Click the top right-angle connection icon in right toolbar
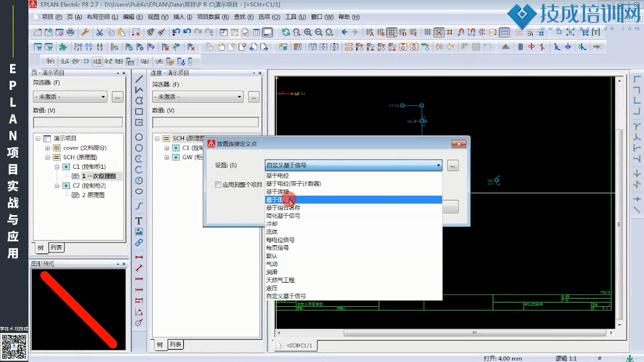 [637, 79]
